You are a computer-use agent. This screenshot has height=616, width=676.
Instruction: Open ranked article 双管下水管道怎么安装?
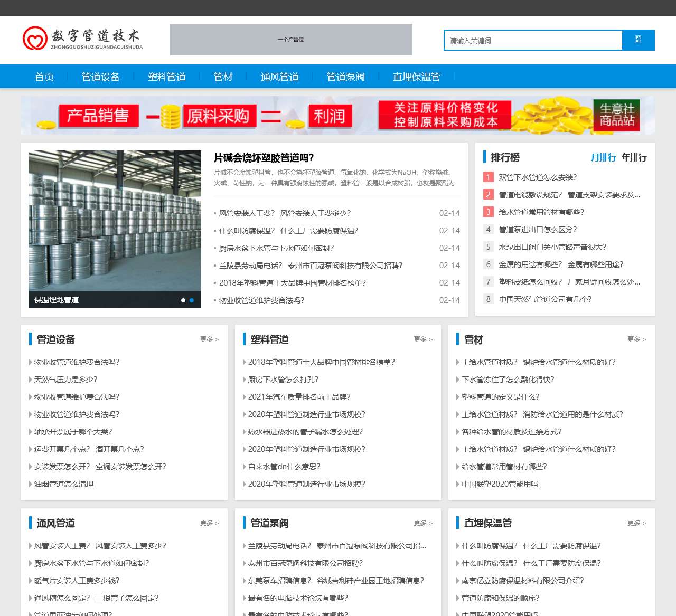(538, 177)
